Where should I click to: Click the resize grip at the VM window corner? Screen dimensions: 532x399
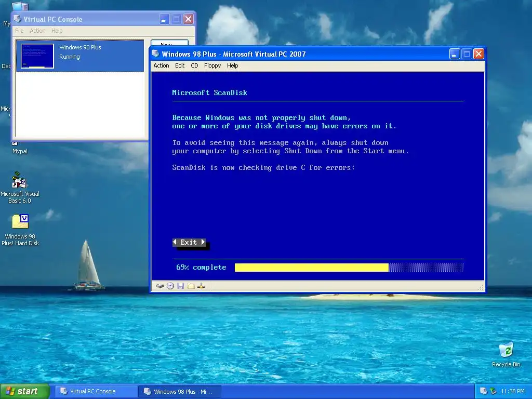pos(481,288)
